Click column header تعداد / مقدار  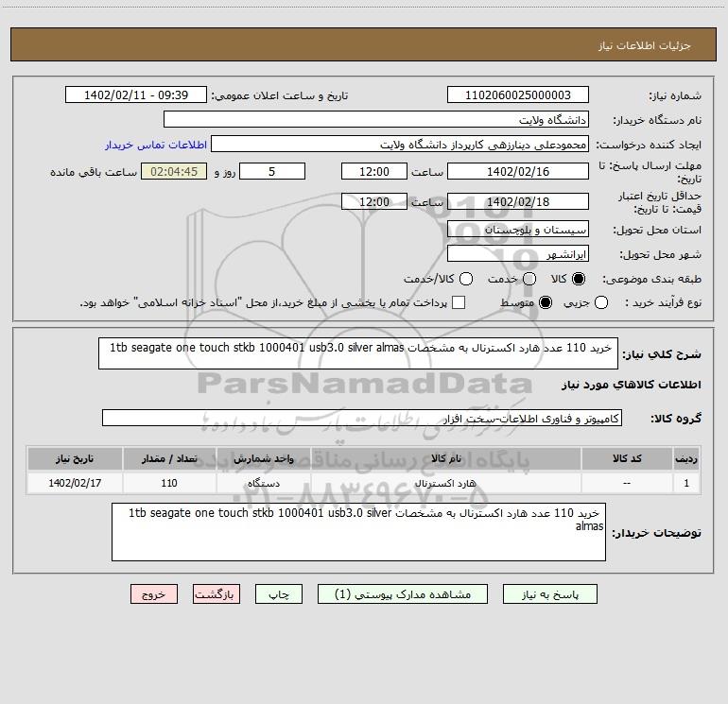(169, 459)
